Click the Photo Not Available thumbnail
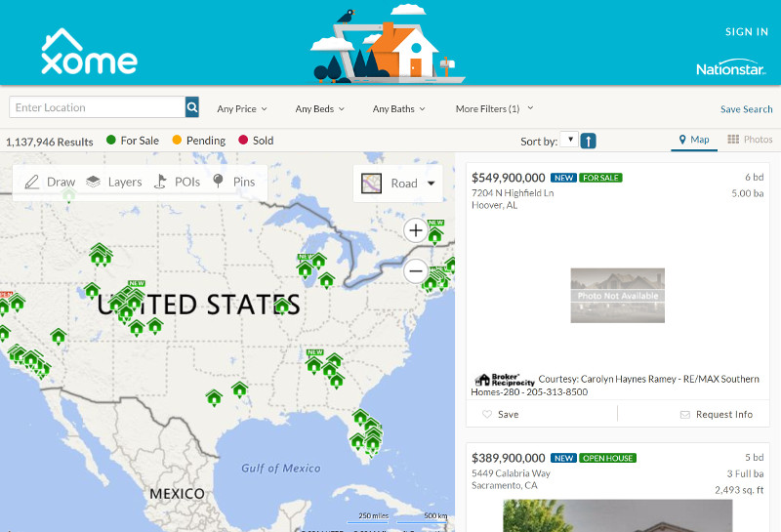 [618, 296]
